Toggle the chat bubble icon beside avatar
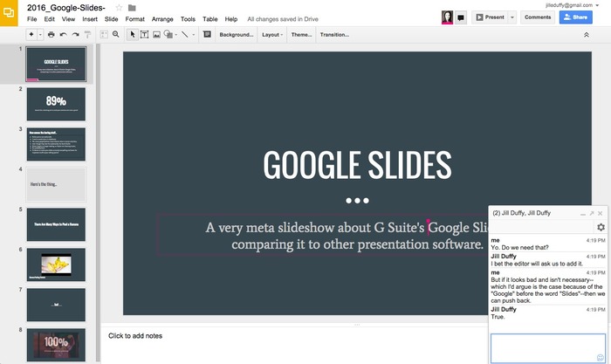The width and height of the screenshot is (611, 364). (461, 17)
